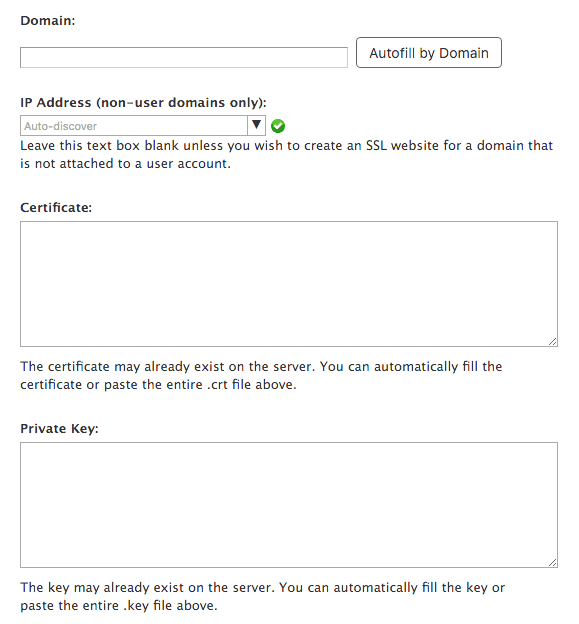Grab the Certificate box resize handle
This screenshot has height=624, width=579.
(x=552, y=342)
